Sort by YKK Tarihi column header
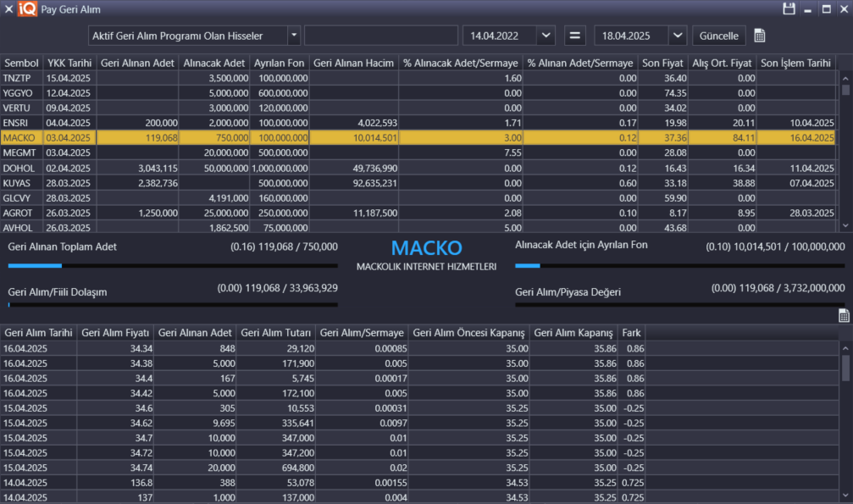 pyautogui.click(x=69, y=64)
